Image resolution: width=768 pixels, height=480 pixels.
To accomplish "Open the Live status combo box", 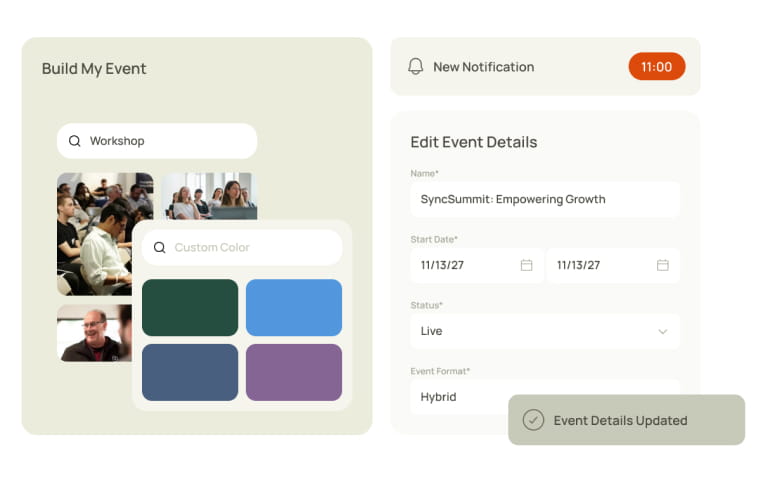I will tap(545, 331).
